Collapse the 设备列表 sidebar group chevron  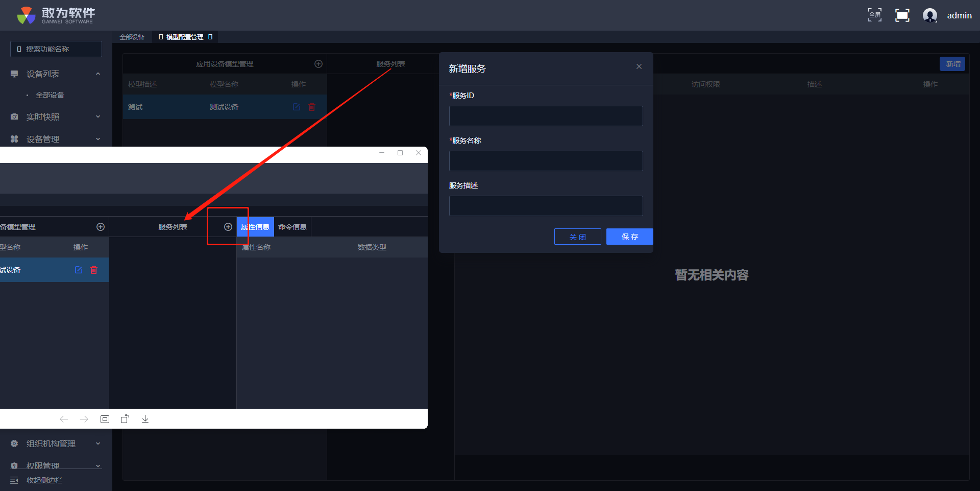tap(98, 74)
